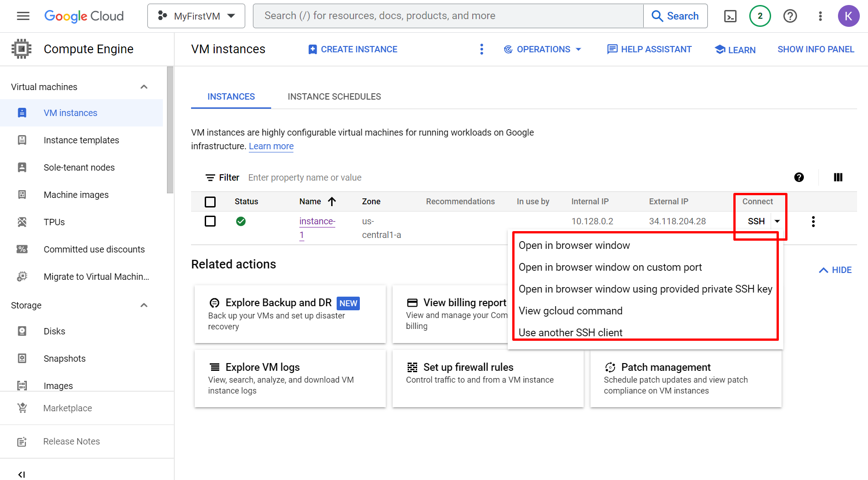This screenshot has height=480, width=868.
Task: Collapse the sidebar with the bottom arrow
Action: click(x=21, y=475)
